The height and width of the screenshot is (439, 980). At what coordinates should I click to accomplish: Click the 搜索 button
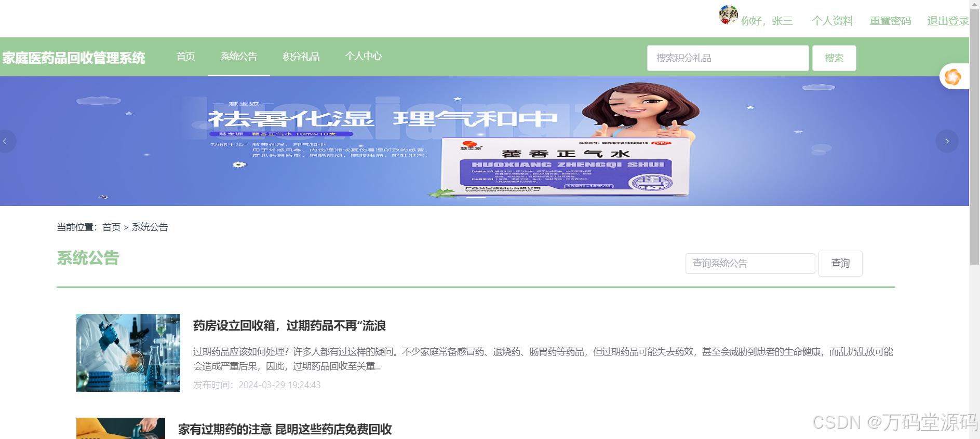[834, 58]
